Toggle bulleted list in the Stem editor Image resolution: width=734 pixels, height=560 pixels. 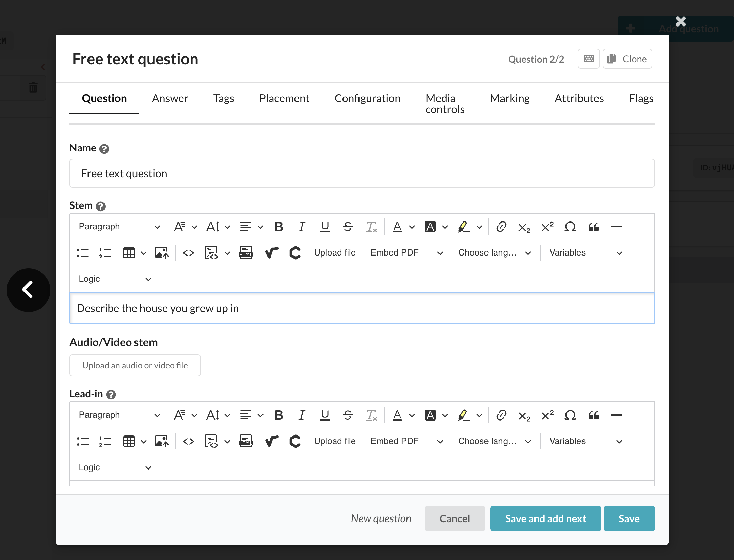coord(83,253)
